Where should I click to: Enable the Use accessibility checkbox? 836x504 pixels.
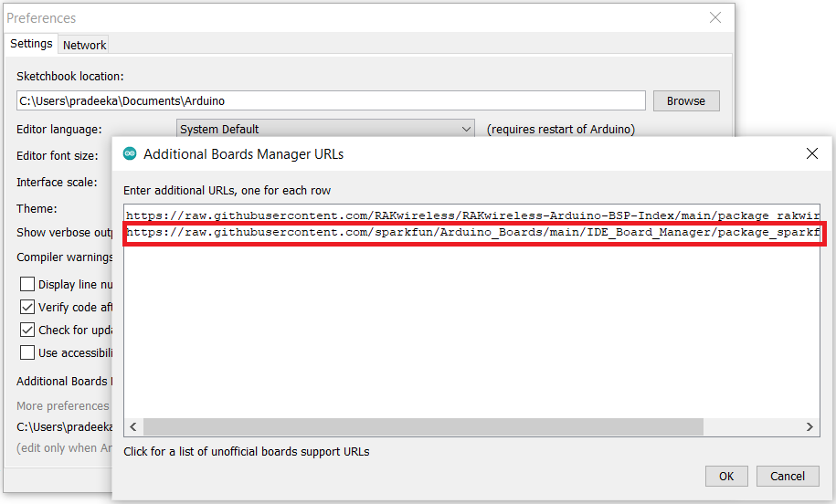click(x=27, y=353)
